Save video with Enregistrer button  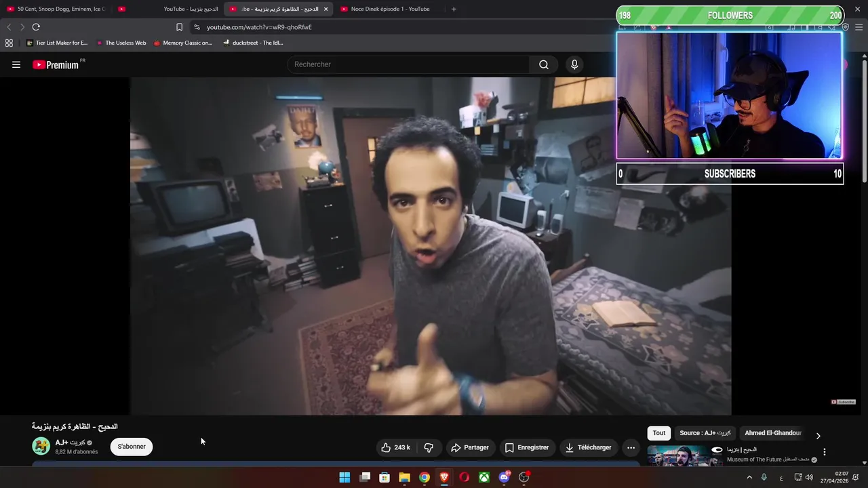pyautogui.click(x=527, y=447)
